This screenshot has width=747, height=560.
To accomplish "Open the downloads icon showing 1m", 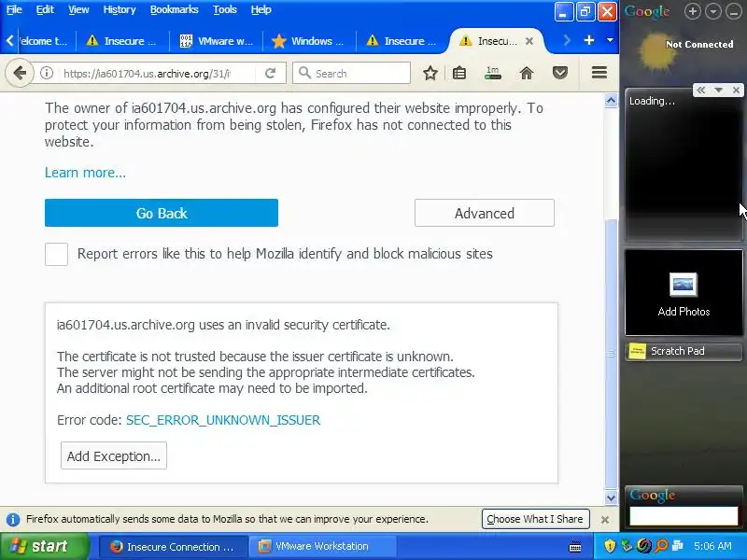I will (x=493, y=73).
